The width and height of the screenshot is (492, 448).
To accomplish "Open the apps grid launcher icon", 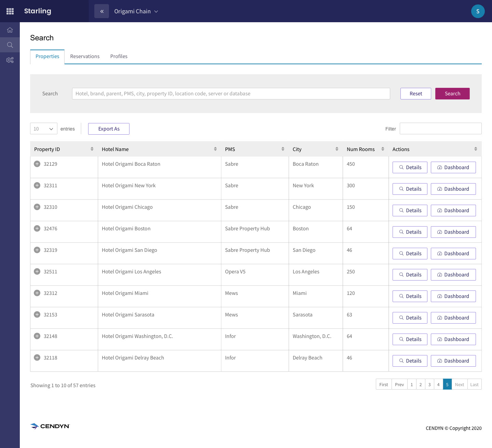I will tap(10, 11).
